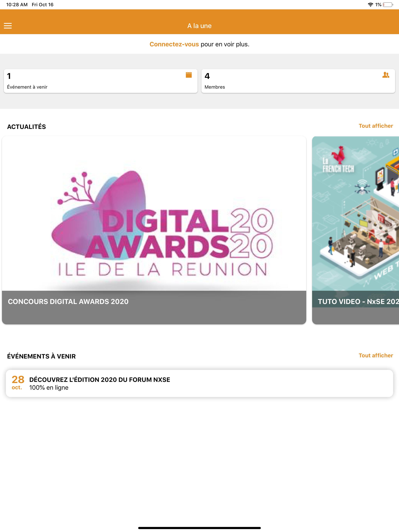The image size is (399, 532).
Task: Show all Événements à venir via Tout afficher
Action: point(376,355)
